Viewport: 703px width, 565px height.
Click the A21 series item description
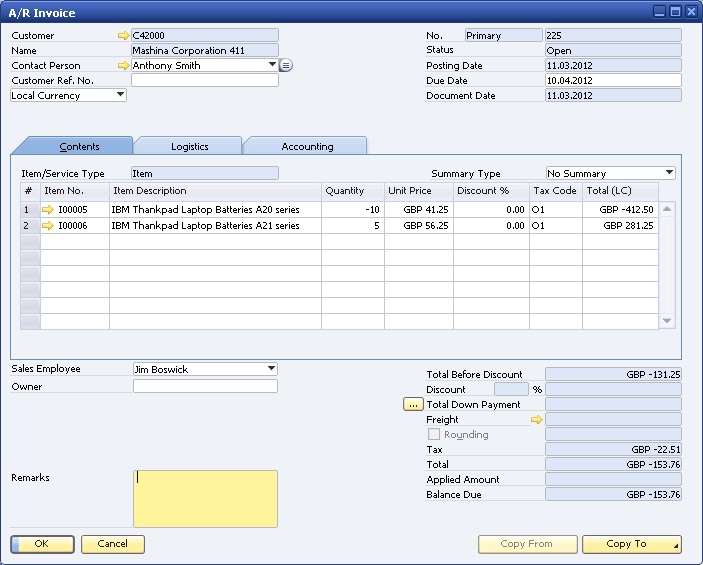pos(215,226)
